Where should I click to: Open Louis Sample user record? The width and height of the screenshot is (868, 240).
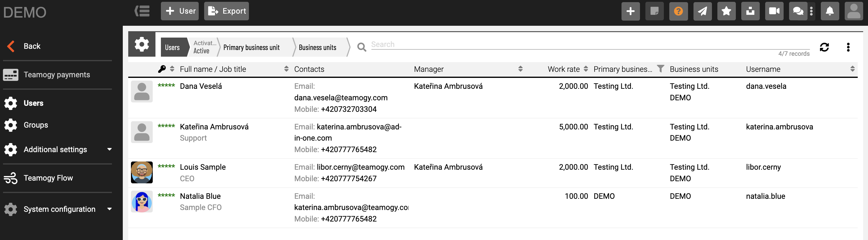203,167
